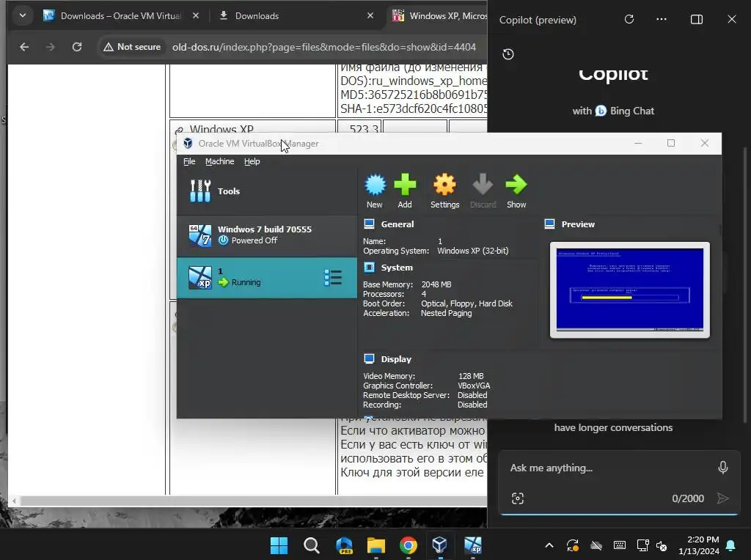
Task: Open Copilot chat history icon
Action: (x=508, y=54)
